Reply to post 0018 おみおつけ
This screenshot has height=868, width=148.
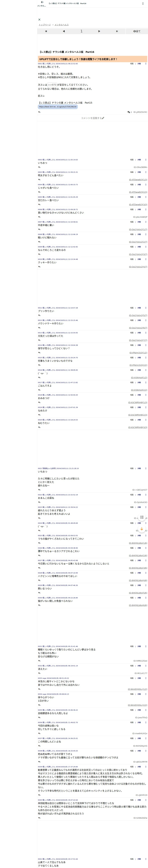tap(39, 403)
